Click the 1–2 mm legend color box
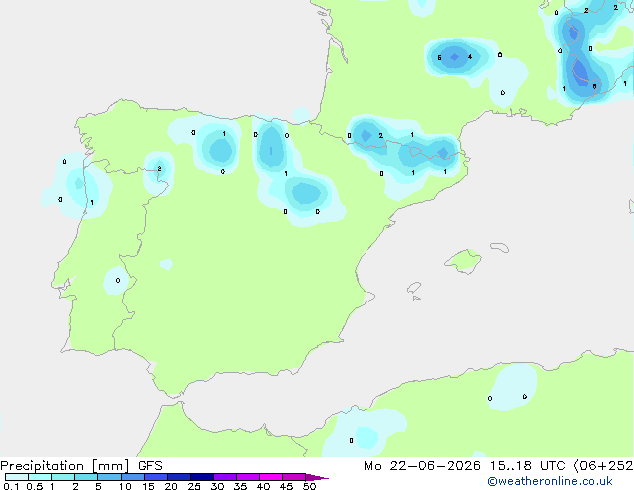Screen dimensions: 634x490 (63, 477)
